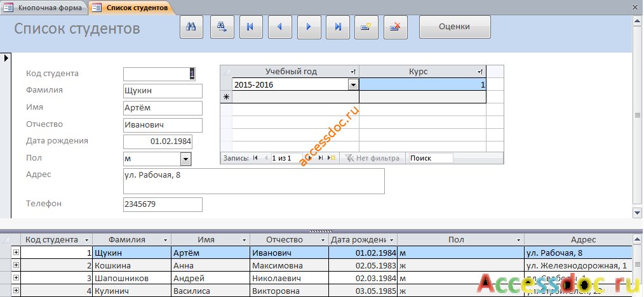The image size is (644, 297).
Task: Click the Анна name cell
Action: (211, 265)
